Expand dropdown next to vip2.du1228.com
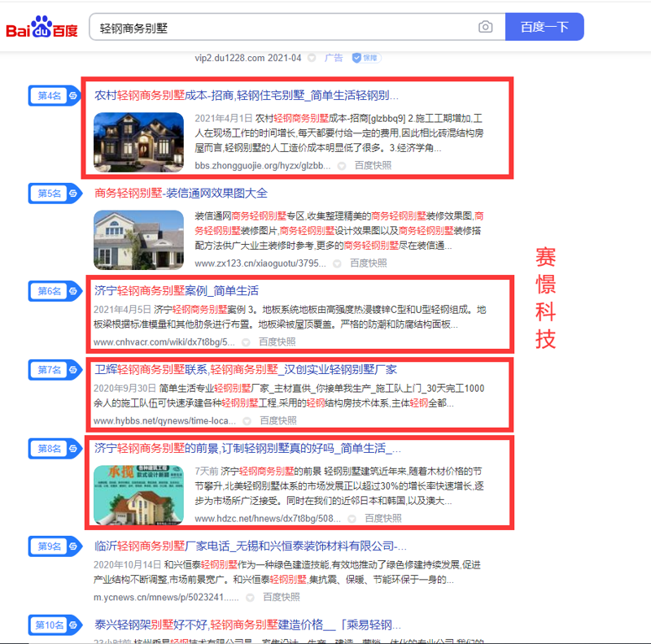This screenshot has width=651, height=644. [x=312, y=58]
